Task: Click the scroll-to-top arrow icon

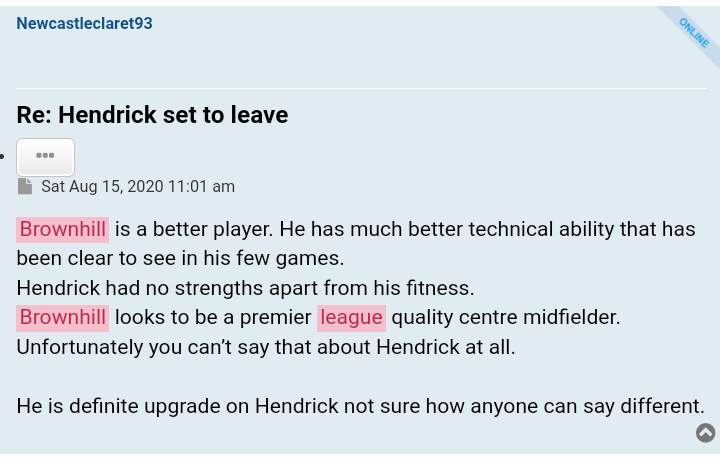Action: click(705, 433)
